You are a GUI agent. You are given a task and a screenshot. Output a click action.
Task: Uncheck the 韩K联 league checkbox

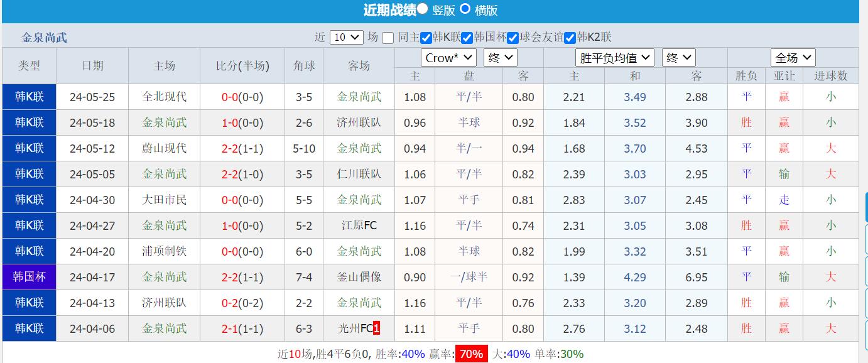[x=425, y=38]
